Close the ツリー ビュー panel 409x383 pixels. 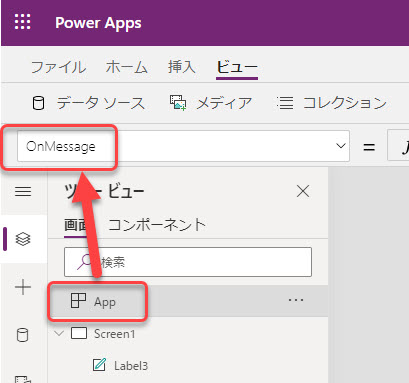[x=303, y=191]
